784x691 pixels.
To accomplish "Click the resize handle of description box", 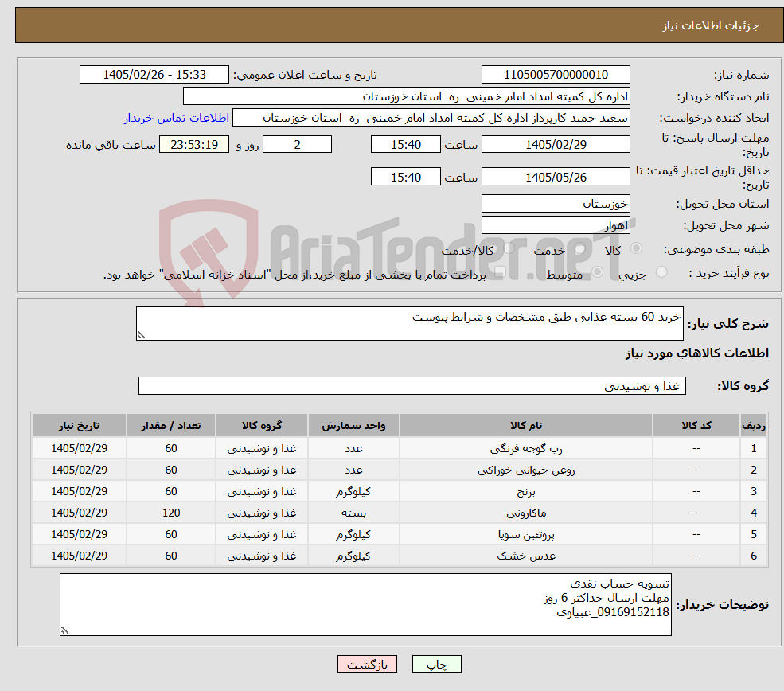I will [141, 335].
